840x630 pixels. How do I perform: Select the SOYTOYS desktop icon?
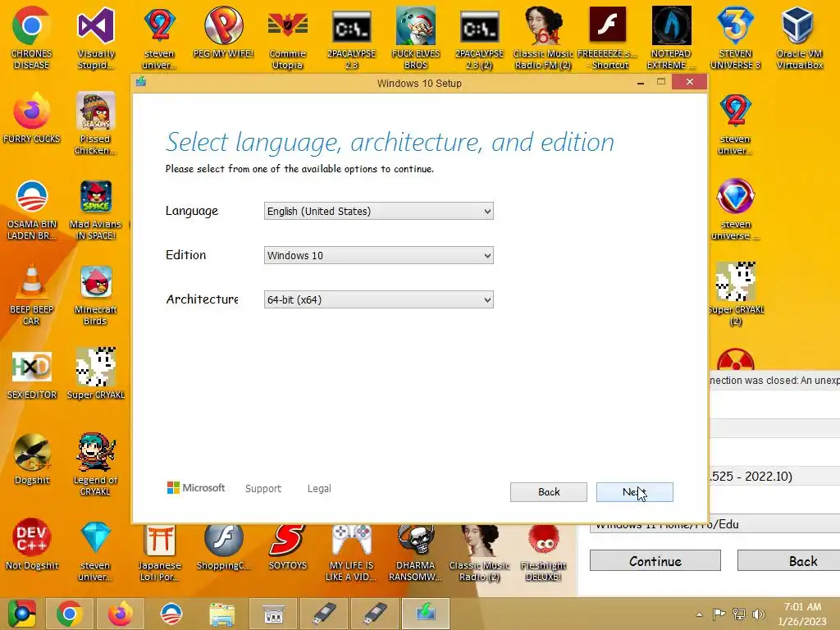click(288, 546)
